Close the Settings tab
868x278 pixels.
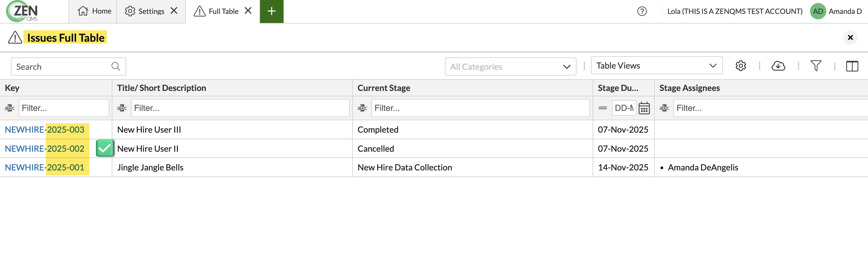tap(174, 11)
